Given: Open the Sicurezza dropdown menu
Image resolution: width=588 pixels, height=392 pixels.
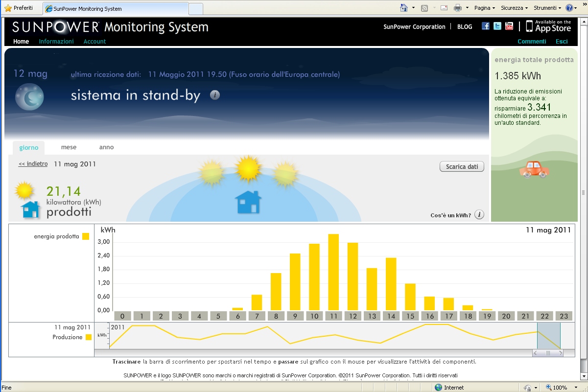Looking at the screenshot, I should [514, 8].
